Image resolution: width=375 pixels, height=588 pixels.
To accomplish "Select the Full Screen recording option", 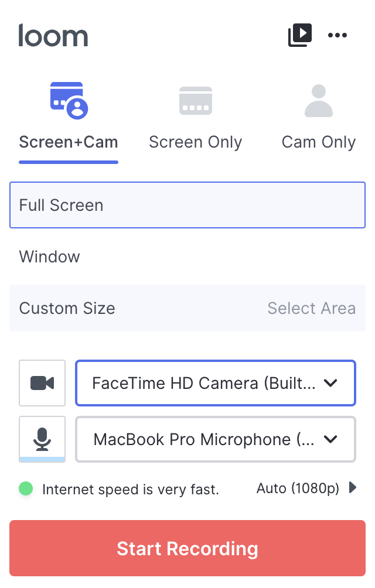I will click(x=187, y=205).
